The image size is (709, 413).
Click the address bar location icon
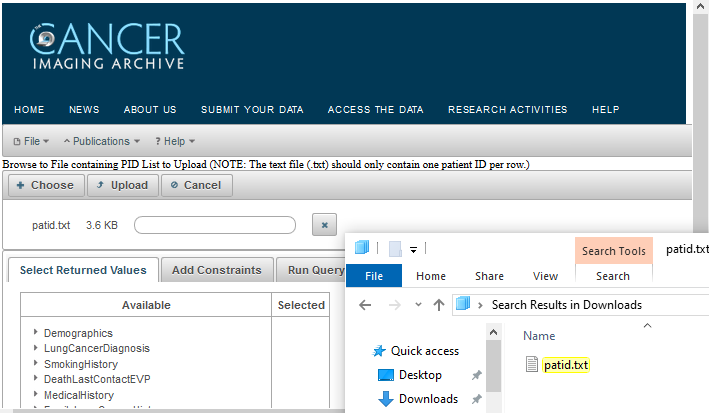click(463, 304)
